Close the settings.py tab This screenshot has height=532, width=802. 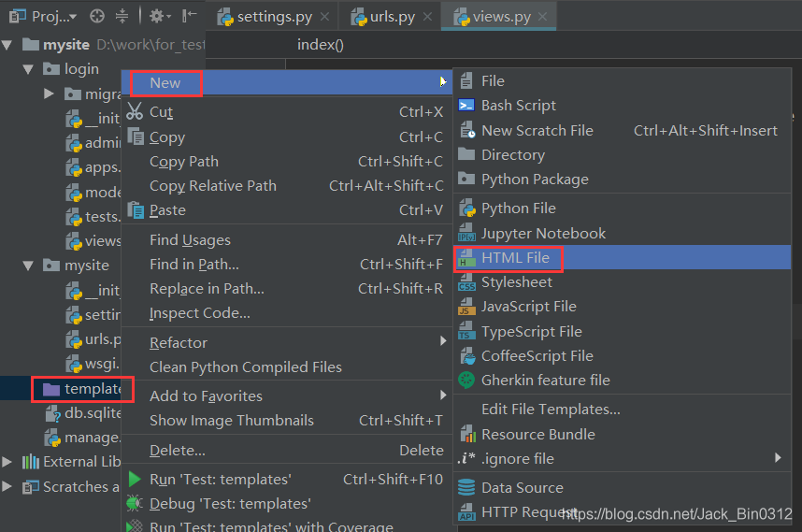pyautogui.click(x=324, y=17)
